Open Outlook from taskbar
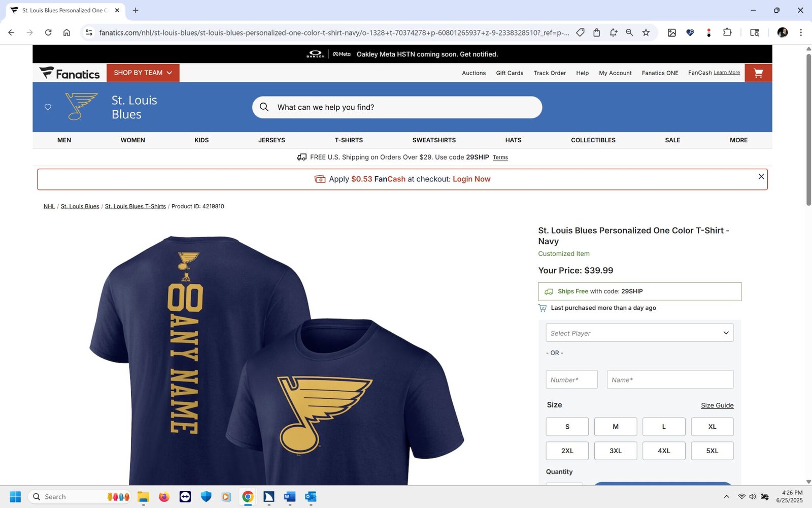 pos(311,497)
